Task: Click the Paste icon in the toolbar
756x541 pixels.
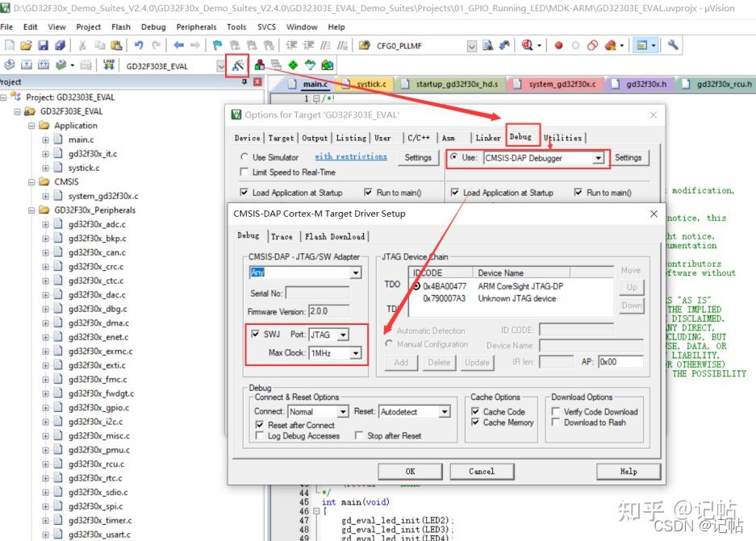Action: [x=116, y=45]
